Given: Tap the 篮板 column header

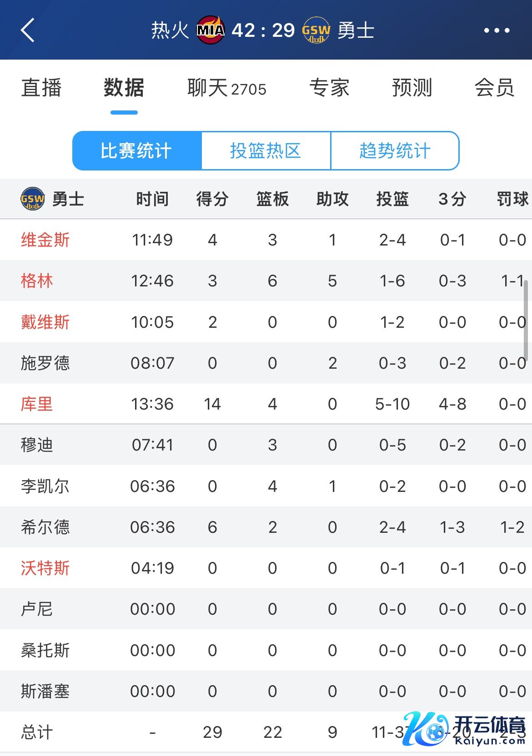Looking at the screenshot, I should (x=272, y=199).
